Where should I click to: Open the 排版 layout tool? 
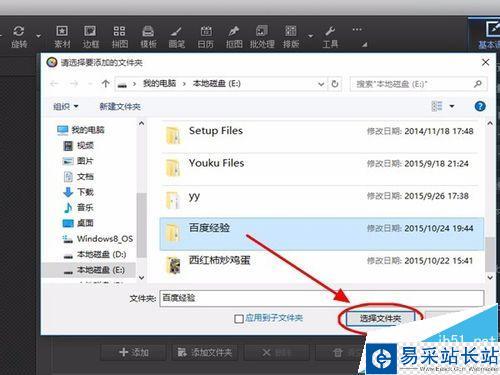(291, 37)
